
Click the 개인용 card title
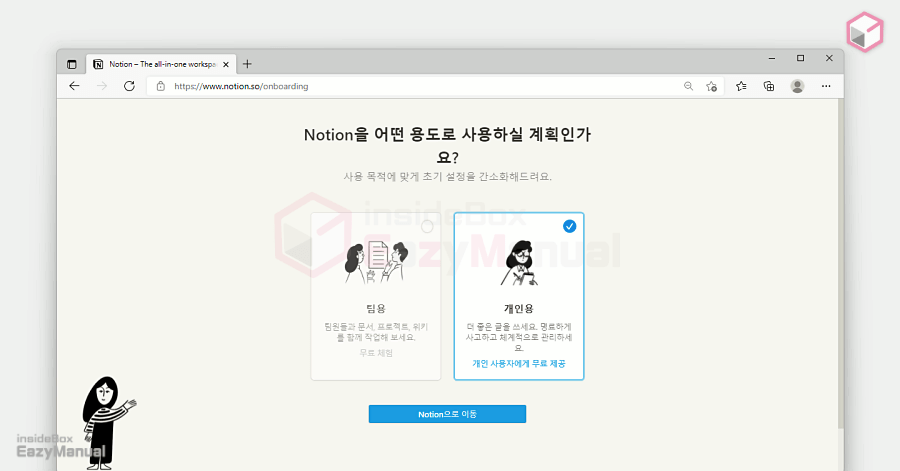(x=519, y=309)
